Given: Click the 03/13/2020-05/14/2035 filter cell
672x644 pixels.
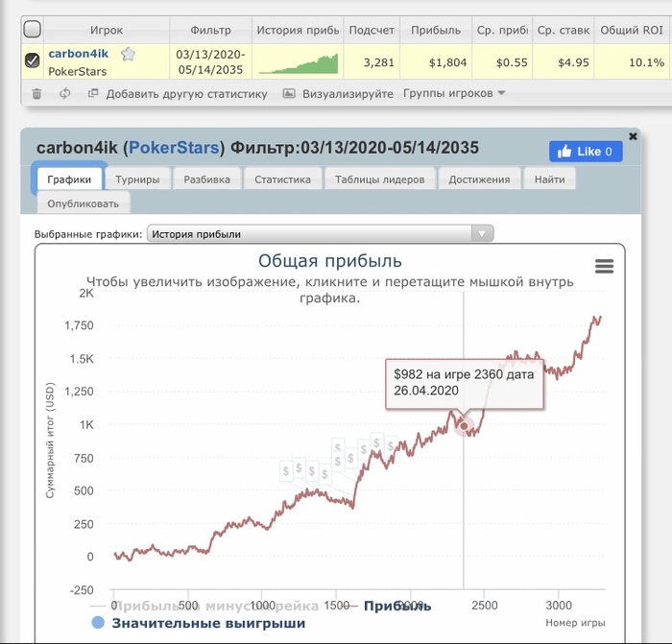Looking at the screenshot, I should pyautogui.click(x=210, y=61).
